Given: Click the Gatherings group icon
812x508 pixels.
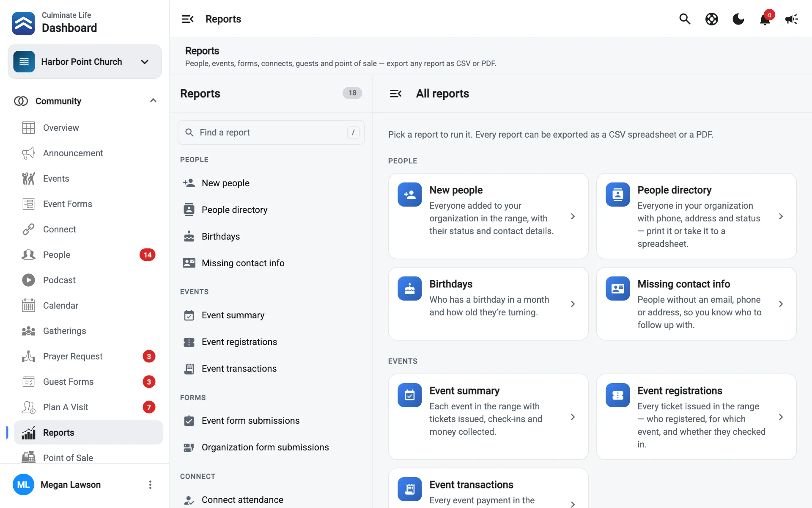Looking at the screenshot, I should [x=28, y=331].
